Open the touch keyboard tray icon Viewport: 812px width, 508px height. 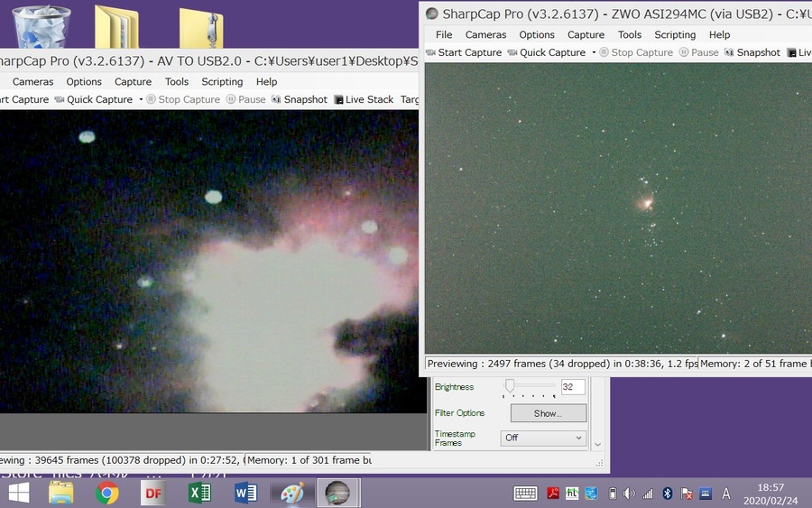coord(525,494)
